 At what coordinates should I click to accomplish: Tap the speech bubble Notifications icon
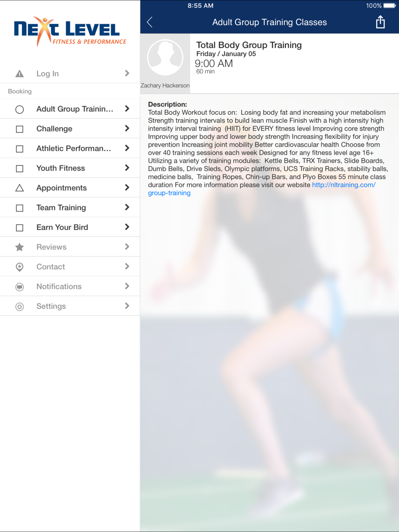pyautogui.click(x=20, y=287)
